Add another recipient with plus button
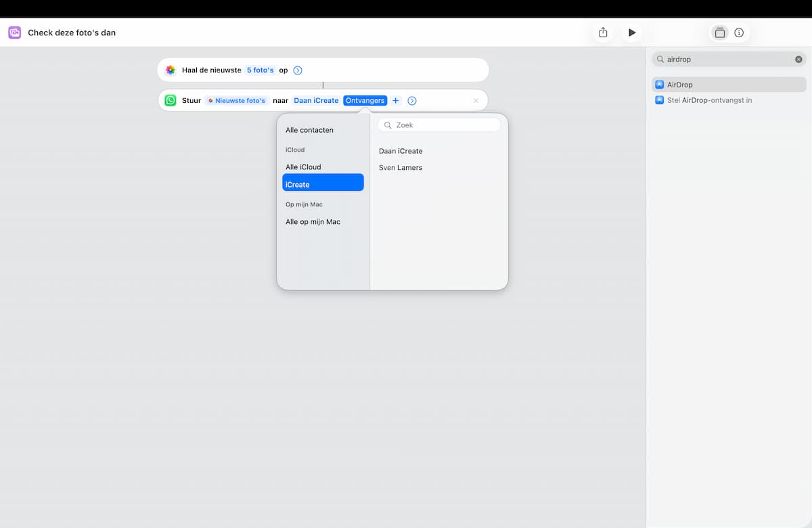 396,100
